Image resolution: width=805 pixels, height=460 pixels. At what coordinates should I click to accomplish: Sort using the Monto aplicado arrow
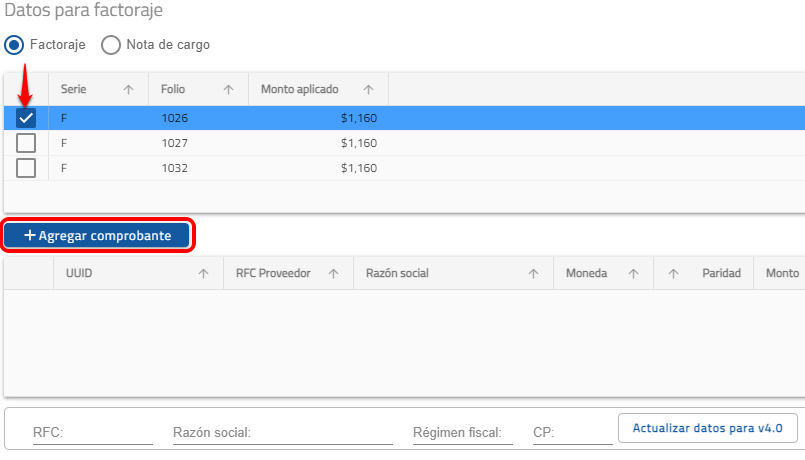[x=368, y=90]
